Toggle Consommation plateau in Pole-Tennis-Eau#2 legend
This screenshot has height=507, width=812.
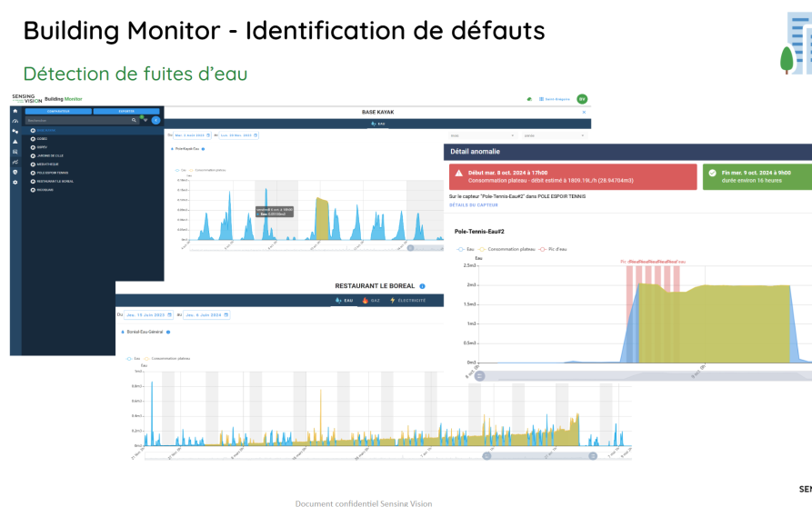point(507,249)
